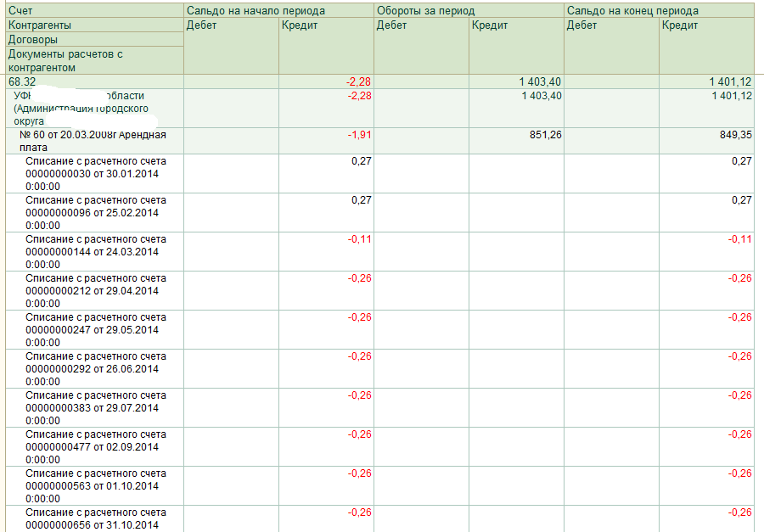The width and height of the screenshot is (764, 532).
Task: Click the "Сальдо на начало периода" header
Action: click(x=256, y=10)
